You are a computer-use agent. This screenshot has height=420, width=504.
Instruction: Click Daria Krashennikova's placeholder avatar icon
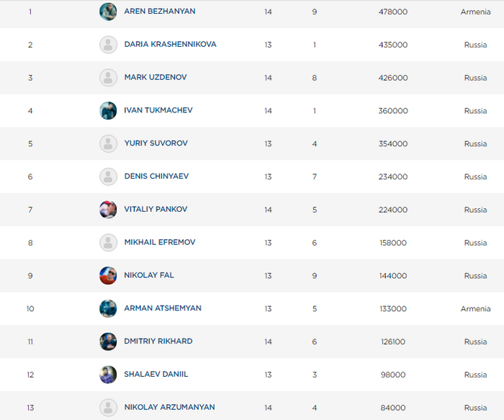(108, 45)
